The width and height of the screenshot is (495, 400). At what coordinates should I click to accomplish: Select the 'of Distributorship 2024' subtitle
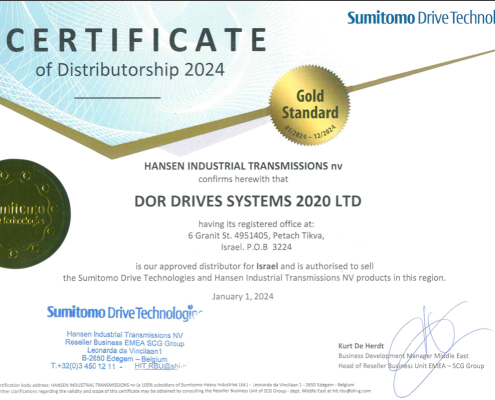click(x=130, y=70)
